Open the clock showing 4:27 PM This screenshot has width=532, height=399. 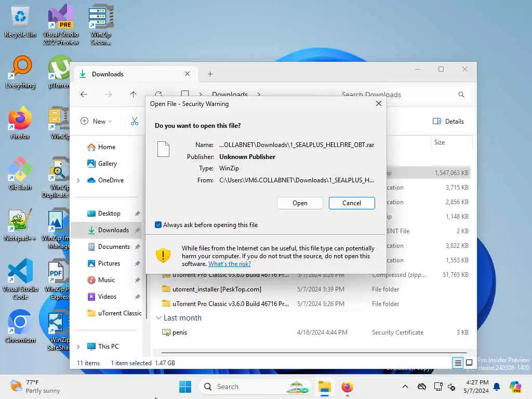click(476, 387)
